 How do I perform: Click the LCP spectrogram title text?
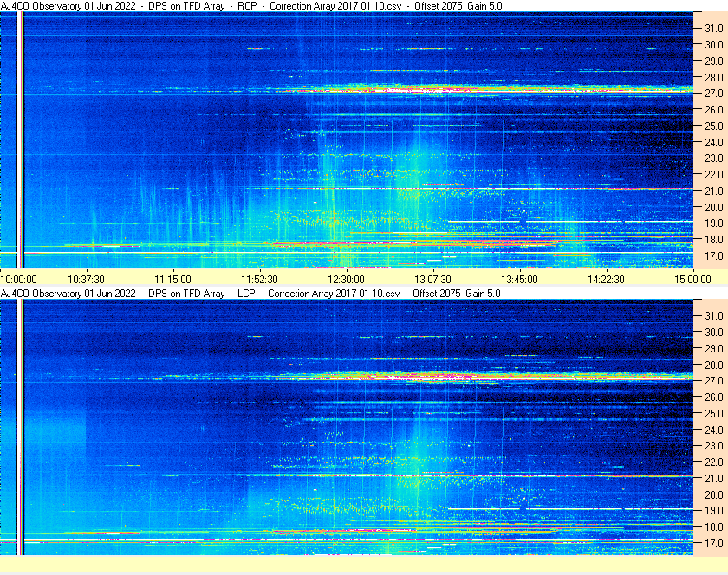250,294
